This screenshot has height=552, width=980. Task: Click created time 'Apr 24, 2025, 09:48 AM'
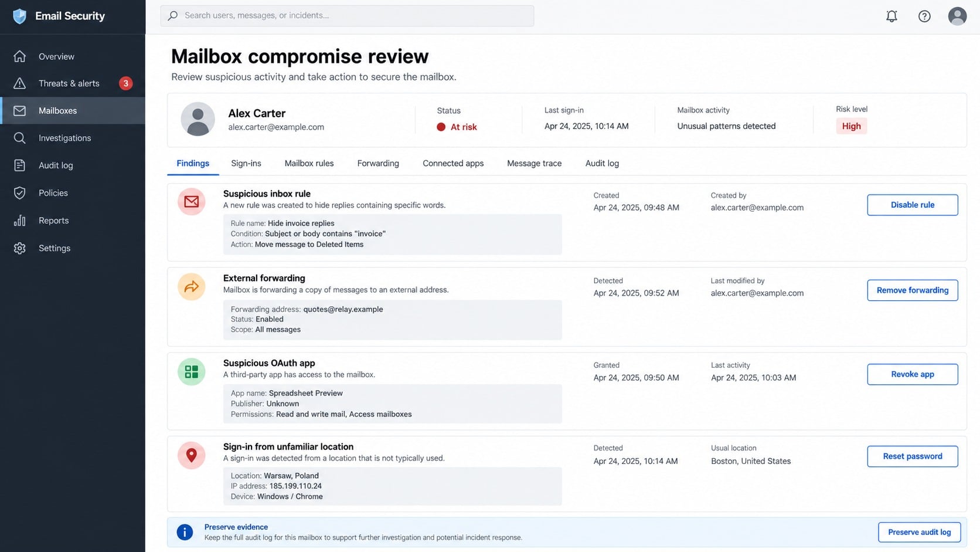636,208
